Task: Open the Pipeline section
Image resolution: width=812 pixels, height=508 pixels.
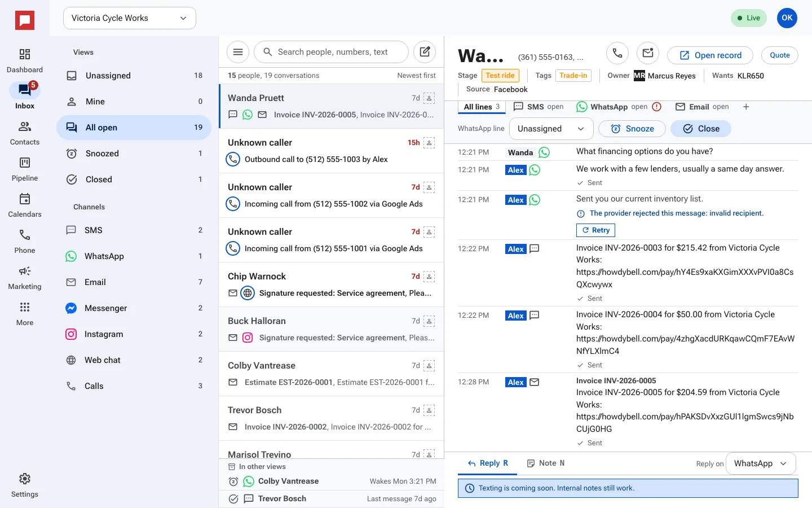Action: click(25, 169)
